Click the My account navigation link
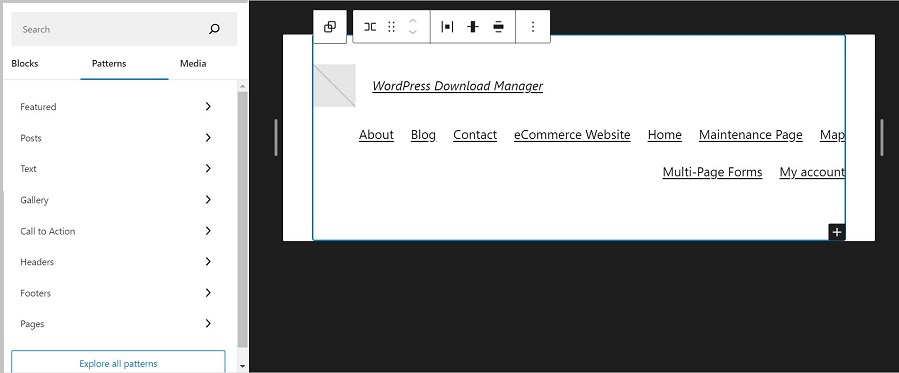The height and width of the screenshot is (373, 899). (x=812, y=172)
